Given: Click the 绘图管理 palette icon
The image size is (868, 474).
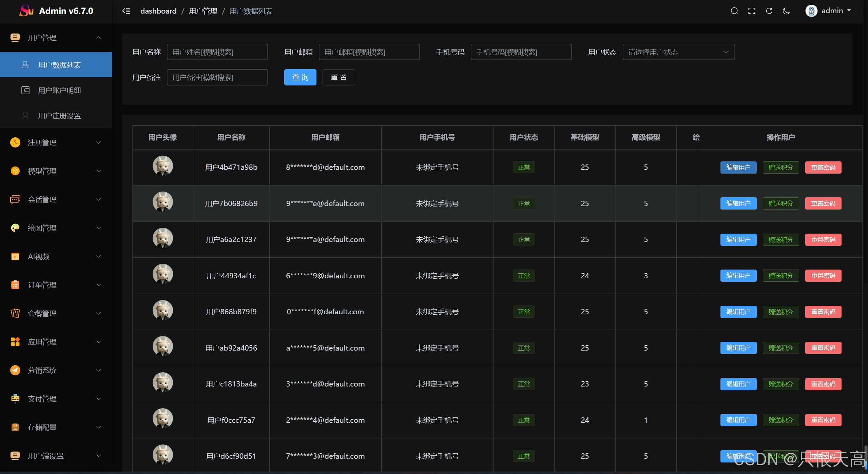Looking at the screenshot, I should click(x=15, y=228).
